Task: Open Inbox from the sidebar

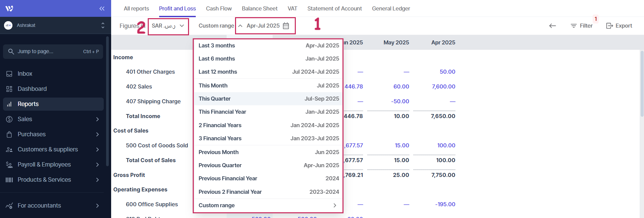Action: (25, 74)
